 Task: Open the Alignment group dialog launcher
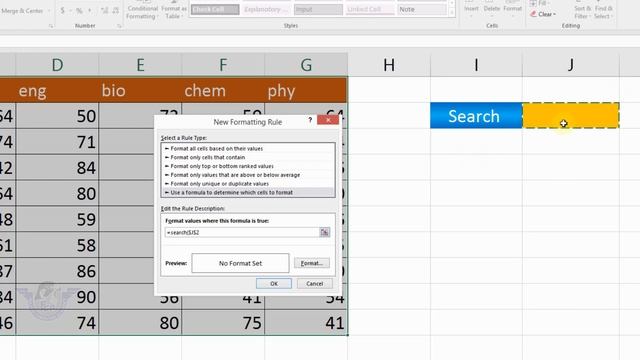[x=51, y=26]
